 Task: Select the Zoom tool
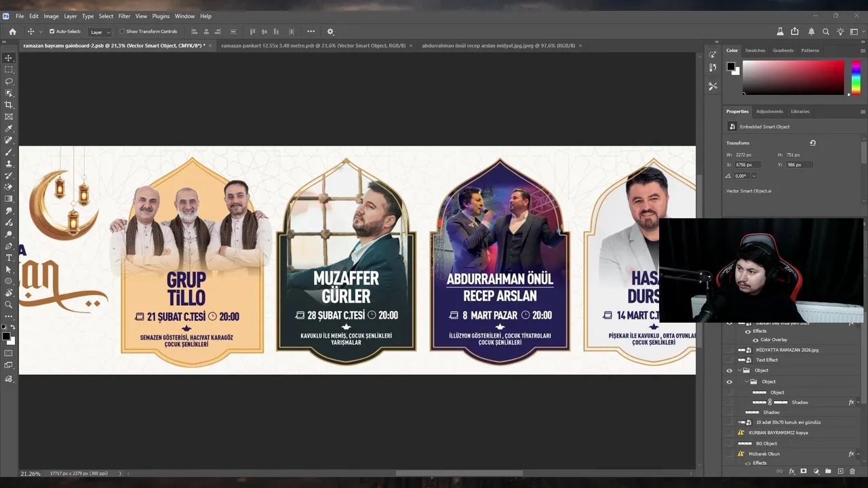click(9, 304)
